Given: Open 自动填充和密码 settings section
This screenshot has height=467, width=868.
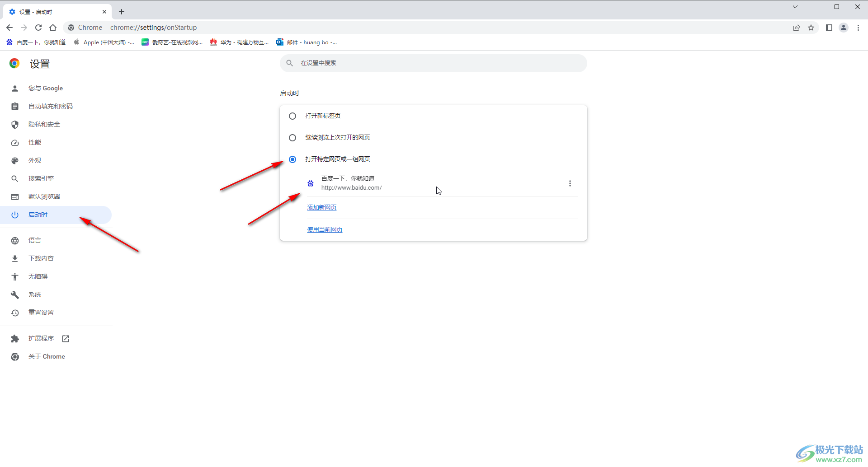Looking at the screenshot, I should 56,106.
